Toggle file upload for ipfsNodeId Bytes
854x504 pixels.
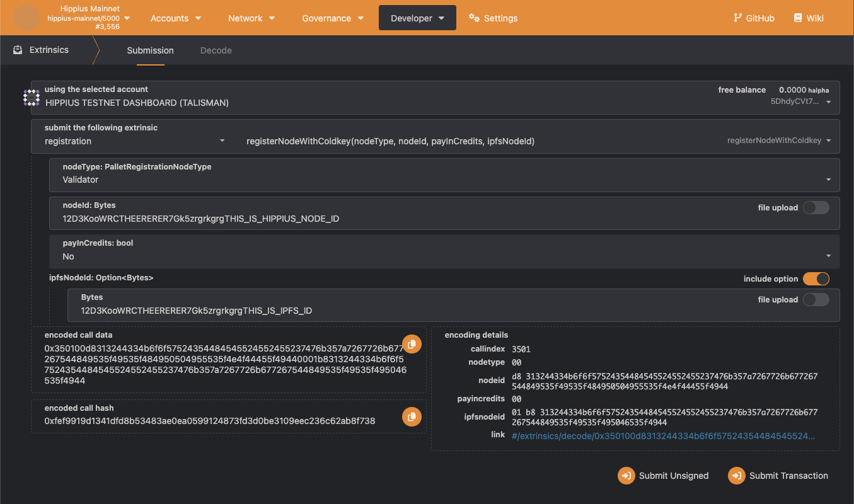click(x=816, y=299)
